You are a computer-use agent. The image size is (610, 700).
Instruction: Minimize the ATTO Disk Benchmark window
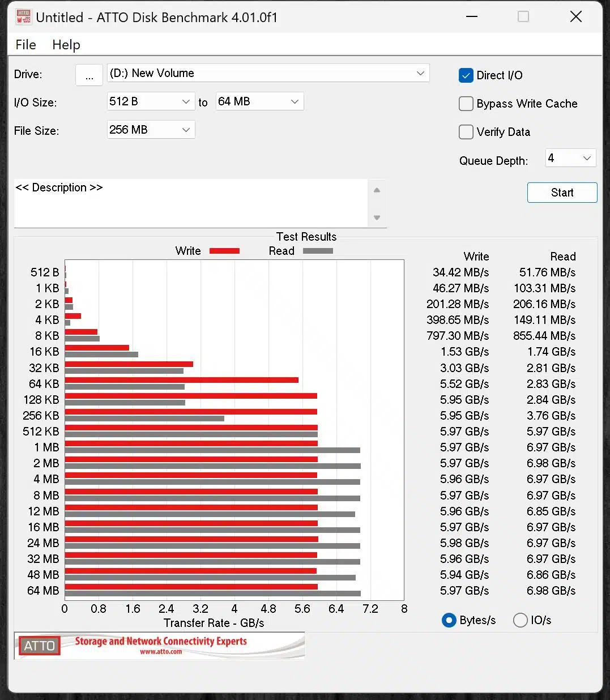(x=472, y=16)
